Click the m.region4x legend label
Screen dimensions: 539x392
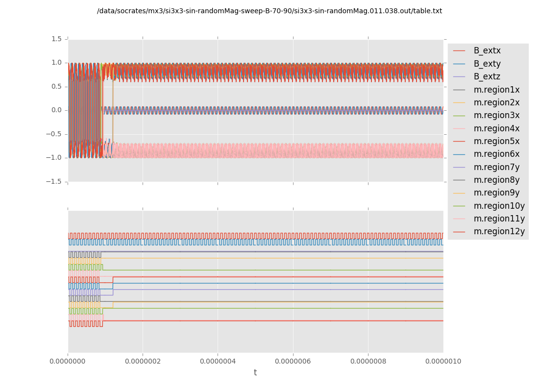496,128
